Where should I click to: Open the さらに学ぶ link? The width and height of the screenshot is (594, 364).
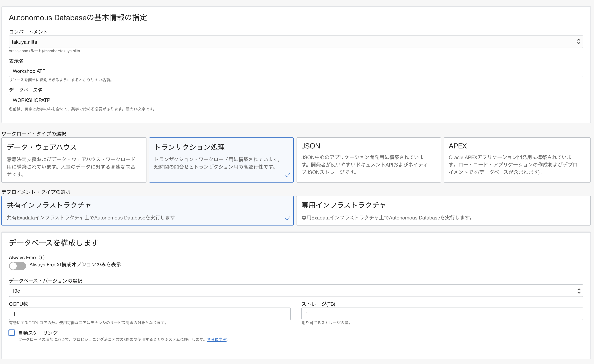[216, 339]
